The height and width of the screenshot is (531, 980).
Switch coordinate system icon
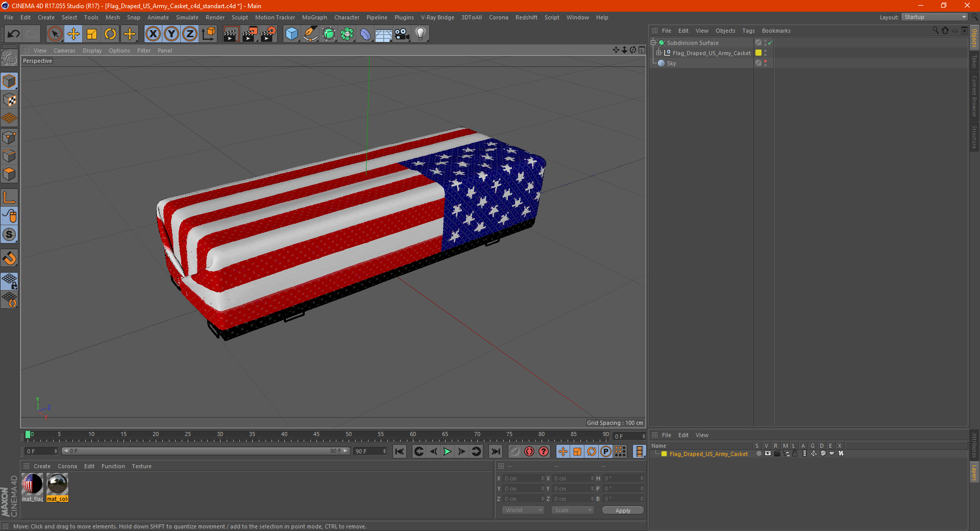tap(208, 34)
